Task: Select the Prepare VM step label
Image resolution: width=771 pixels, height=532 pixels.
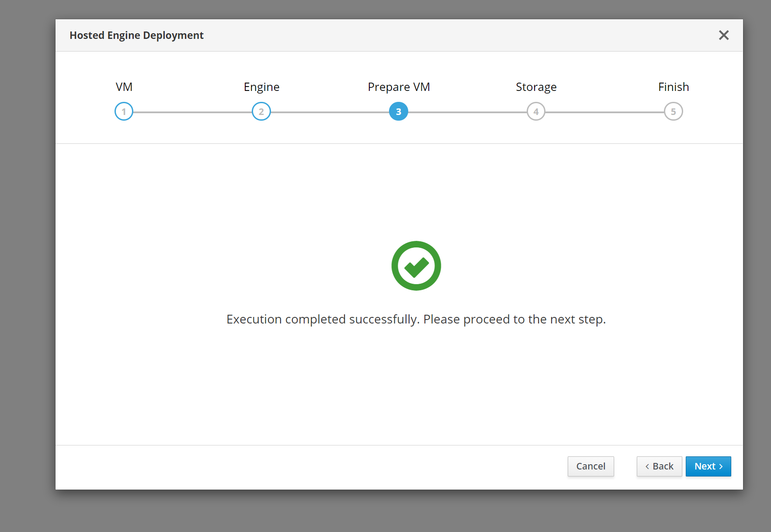Action: point(399,87)
